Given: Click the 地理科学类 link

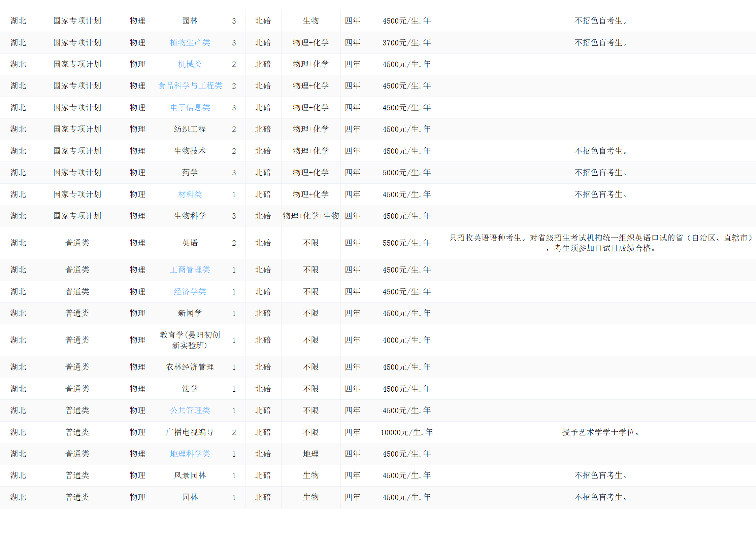Looking at the screenshot, I should coord(190,454).
